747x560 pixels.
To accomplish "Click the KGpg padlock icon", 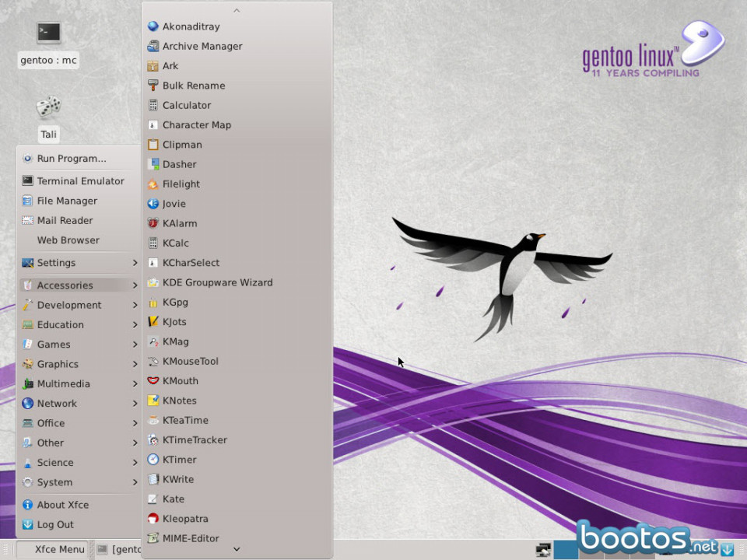I will pos(153,302).
